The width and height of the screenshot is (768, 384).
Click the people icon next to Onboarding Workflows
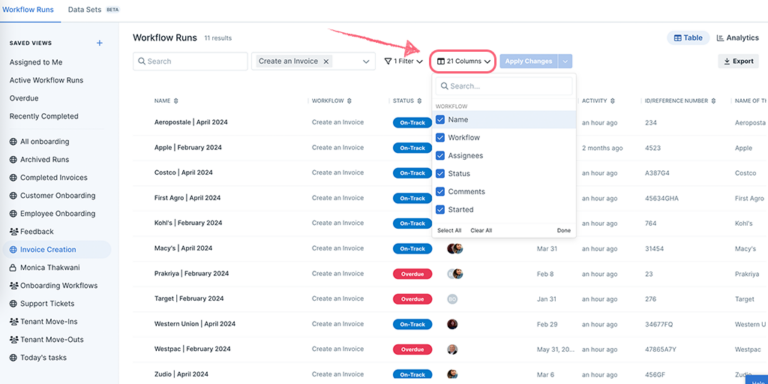[13, 286]
